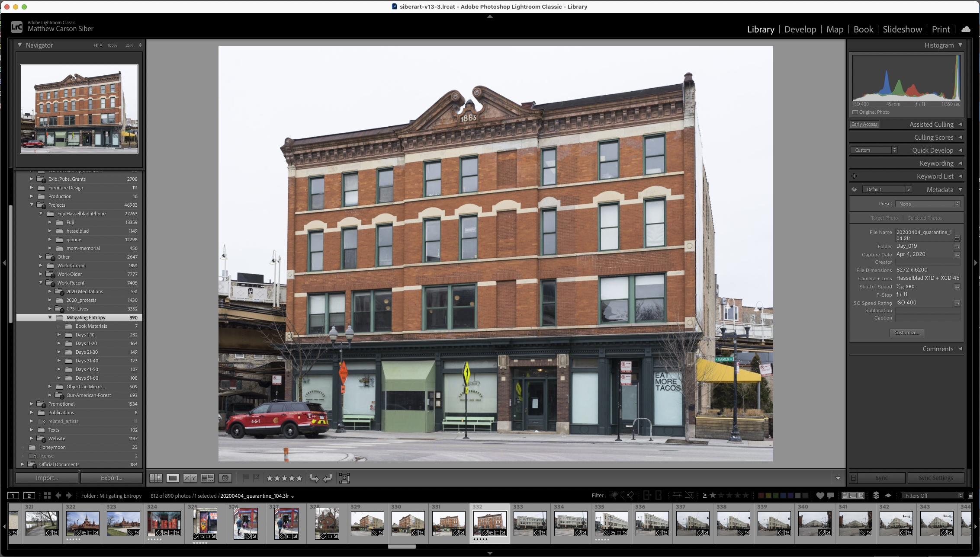Screen dimensions: 980x557
Task: Select thumbnail 335 in the filmstrip
Action: tap(611, 523)
